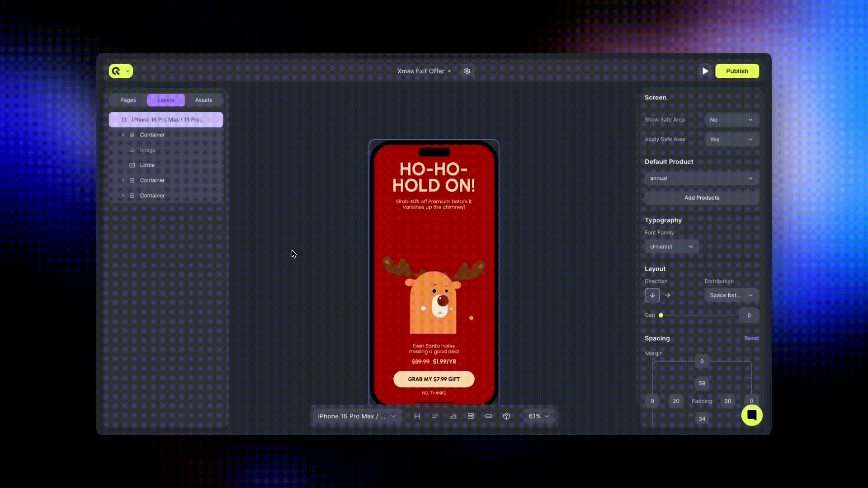
Task: Insert a button element from bottom toolbar
Action: coord(489,416)
